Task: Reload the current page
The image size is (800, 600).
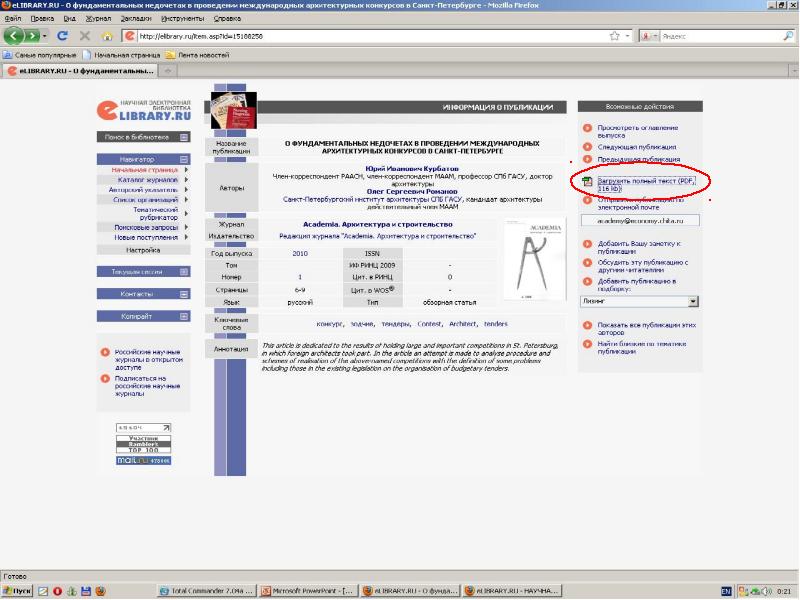Action: click(x=62, y=36)
